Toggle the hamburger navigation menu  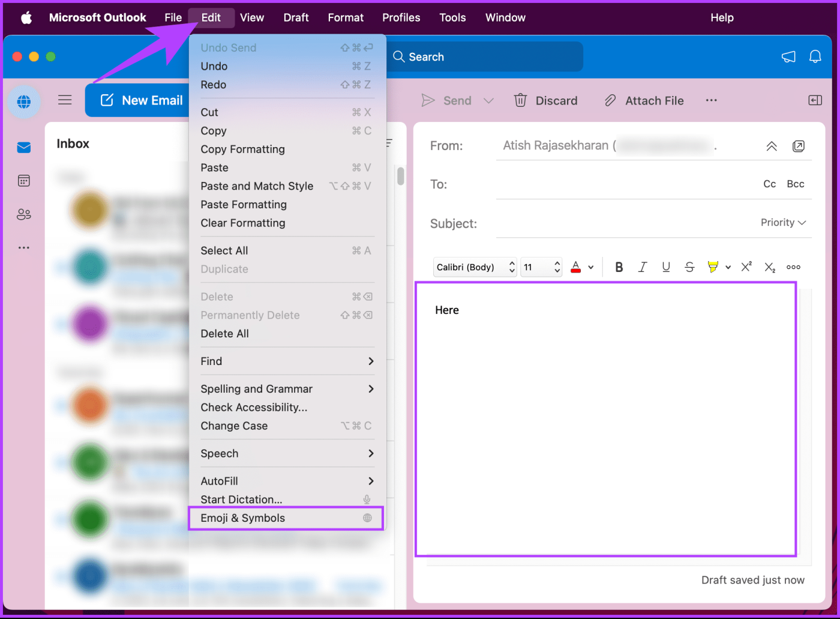click(x=65, y=100)
